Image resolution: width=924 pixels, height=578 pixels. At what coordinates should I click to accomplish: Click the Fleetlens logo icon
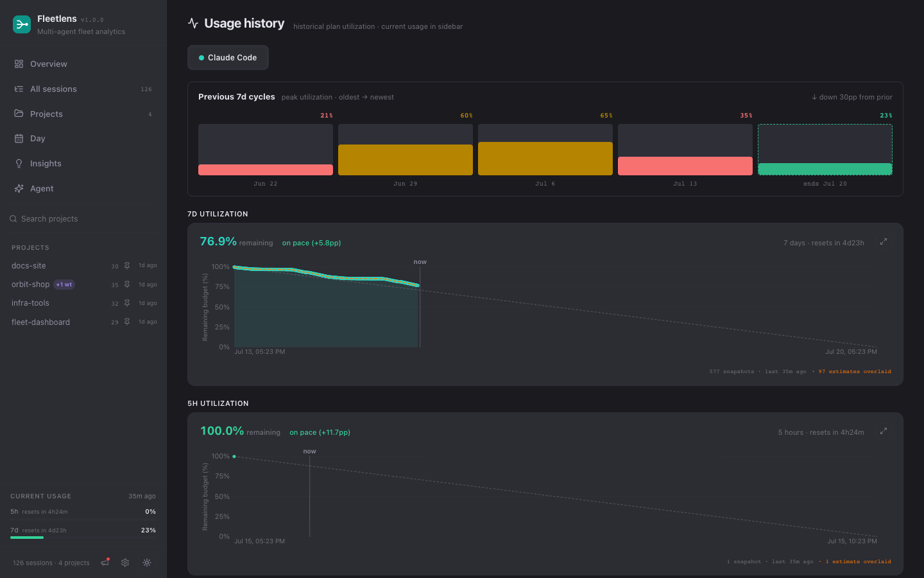22,24
